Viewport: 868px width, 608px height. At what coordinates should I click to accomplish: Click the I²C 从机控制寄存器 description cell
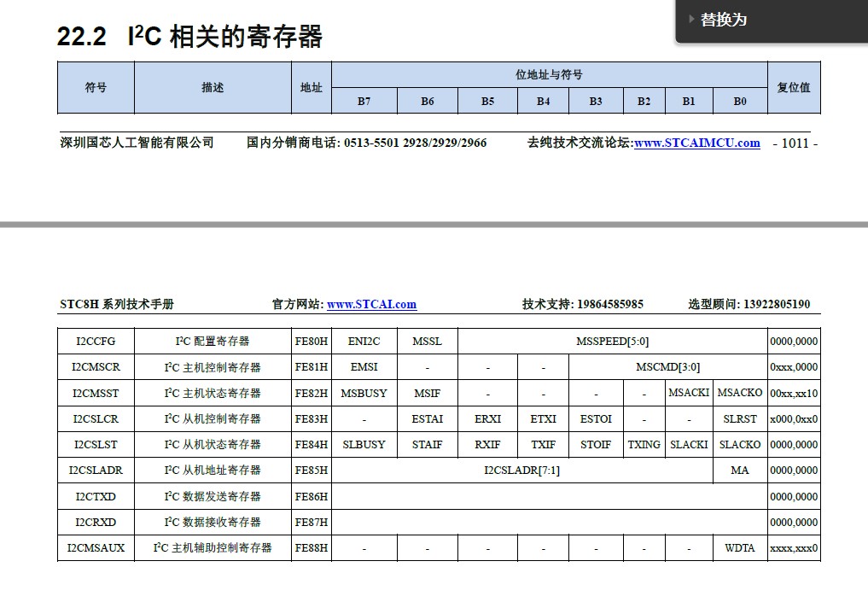point(213,418)
